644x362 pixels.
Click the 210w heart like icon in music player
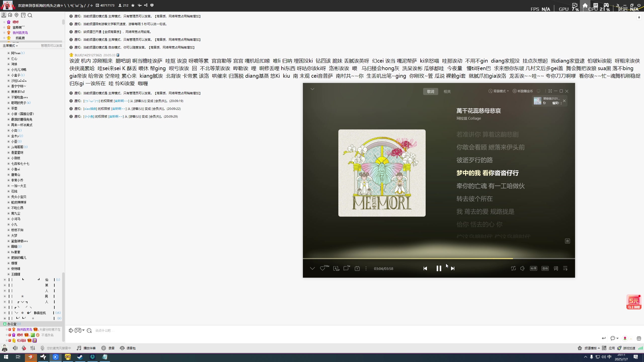[x=324, y=268]
